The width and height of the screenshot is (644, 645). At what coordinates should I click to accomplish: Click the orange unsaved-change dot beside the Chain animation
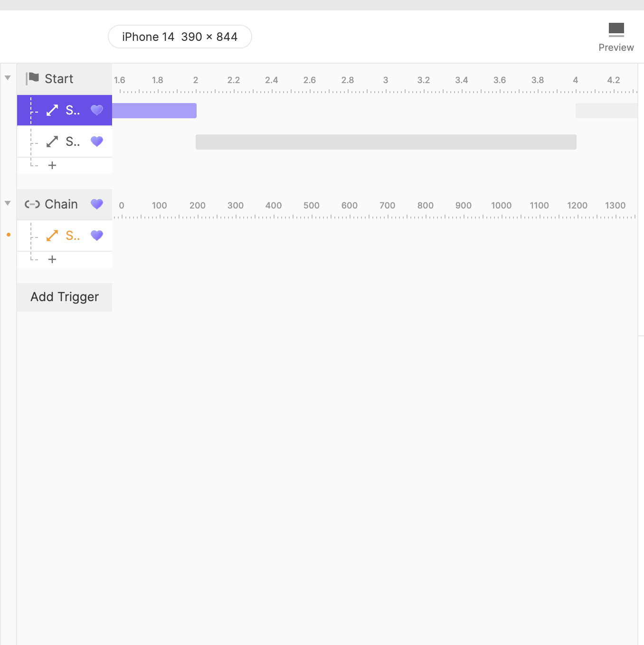(x=8, y=234)
